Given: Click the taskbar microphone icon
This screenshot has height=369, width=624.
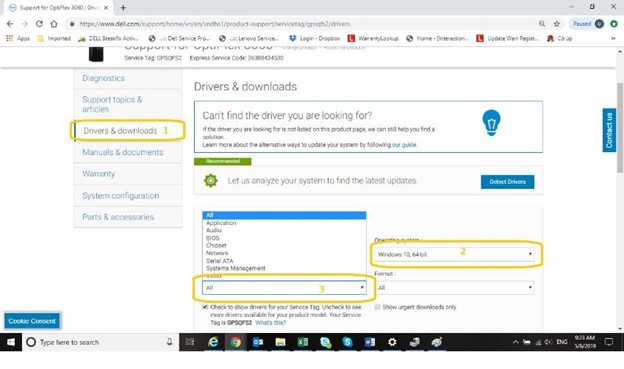Looking at the screenshot, I should pos(170,342).
